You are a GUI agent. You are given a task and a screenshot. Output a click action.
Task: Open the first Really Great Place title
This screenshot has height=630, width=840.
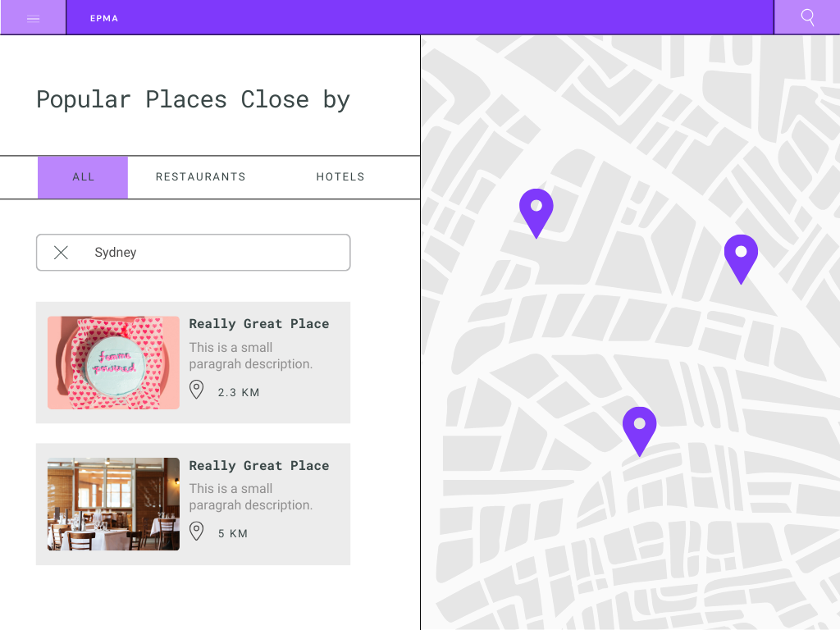(258, 323)
